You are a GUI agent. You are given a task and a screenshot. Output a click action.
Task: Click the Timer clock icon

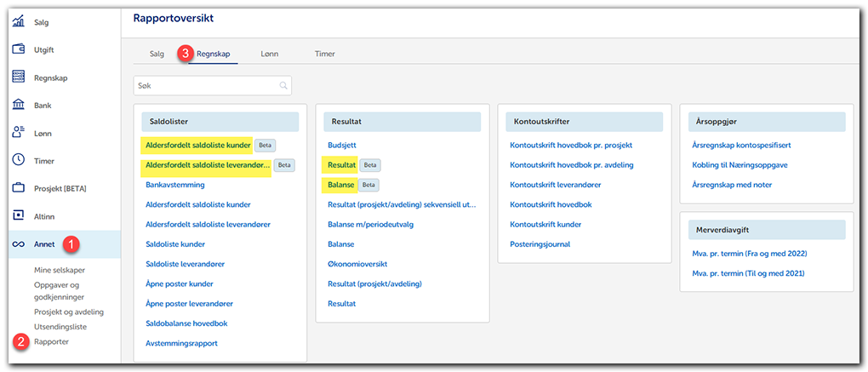[18, 160]
